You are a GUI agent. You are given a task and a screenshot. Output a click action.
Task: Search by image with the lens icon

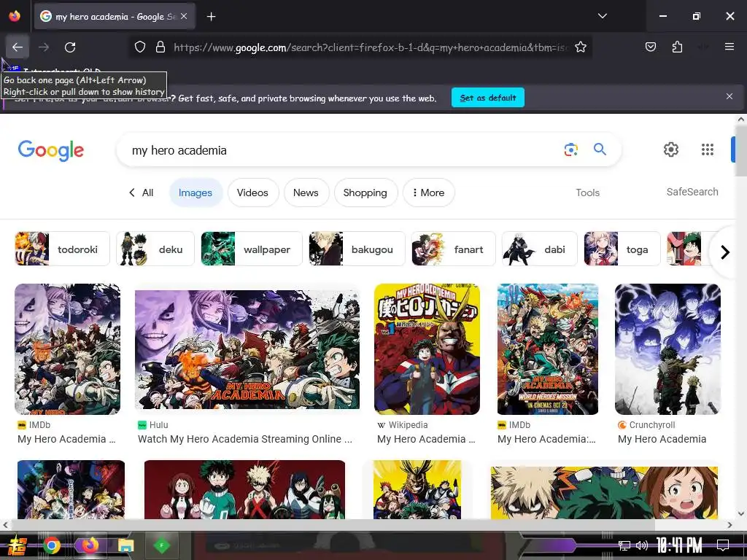[x=570, y=149]
